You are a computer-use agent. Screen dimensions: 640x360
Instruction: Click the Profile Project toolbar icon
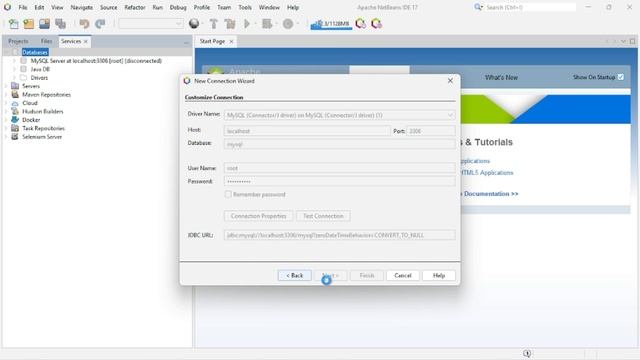click(288, 24)
